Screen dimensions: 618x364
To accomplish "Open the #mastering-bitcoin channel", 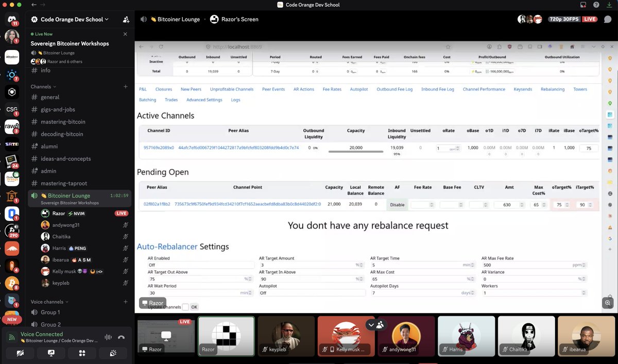I will click(80, 122).
